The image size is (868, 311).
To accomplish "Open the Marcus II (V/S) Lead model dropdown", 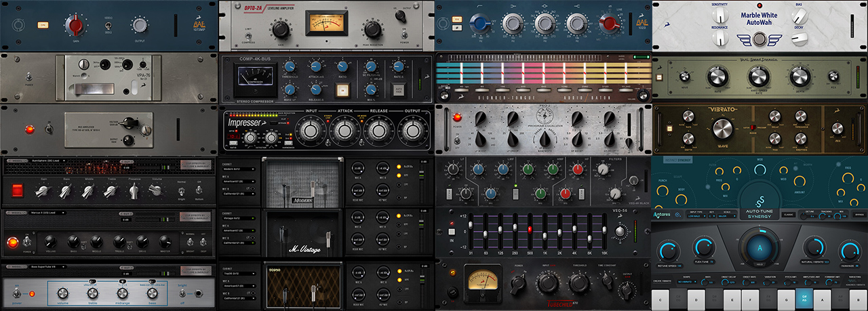I will (47, 213).
